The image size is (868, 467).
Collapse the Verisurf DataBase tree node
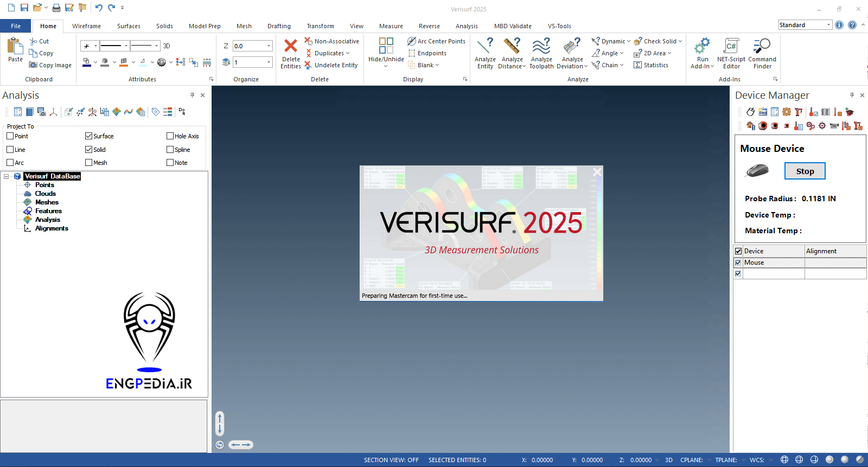click(x=7, y=176)
